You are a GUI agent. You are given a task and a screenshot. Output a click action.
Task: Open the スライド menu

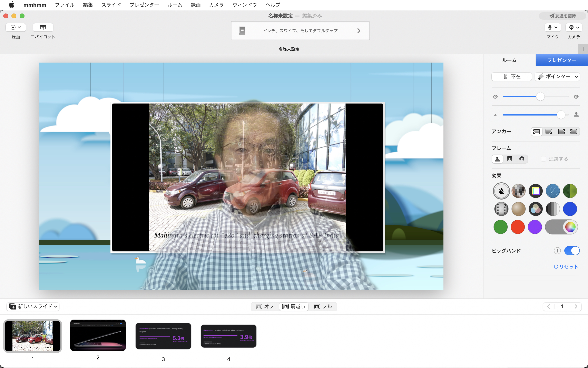[x=111, y=5]
